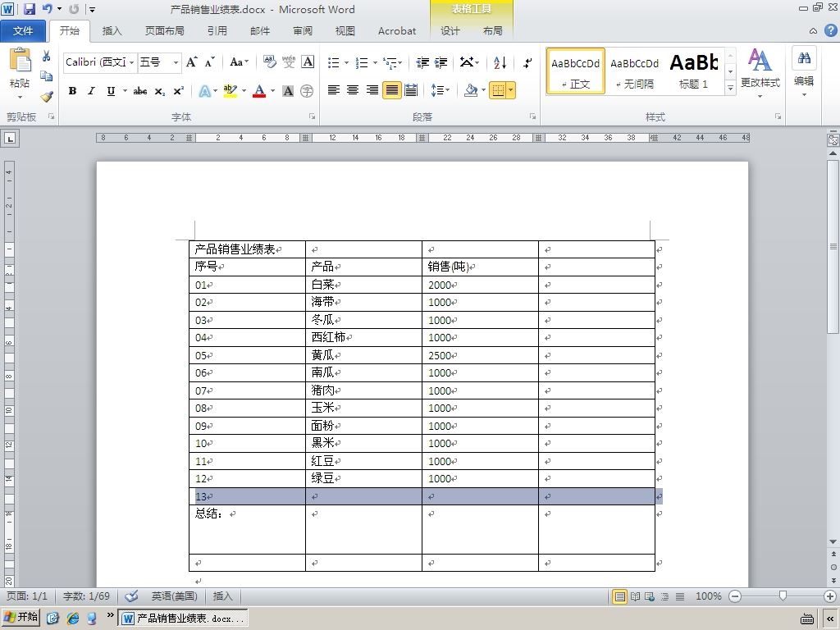Switch to Print Layout view in status bar
Screen dimensions: 840x630
click(619, 596)
